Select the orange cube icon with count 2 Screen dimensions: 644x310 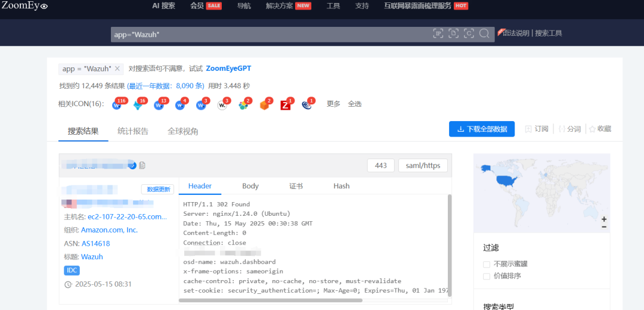pos(265,105)
